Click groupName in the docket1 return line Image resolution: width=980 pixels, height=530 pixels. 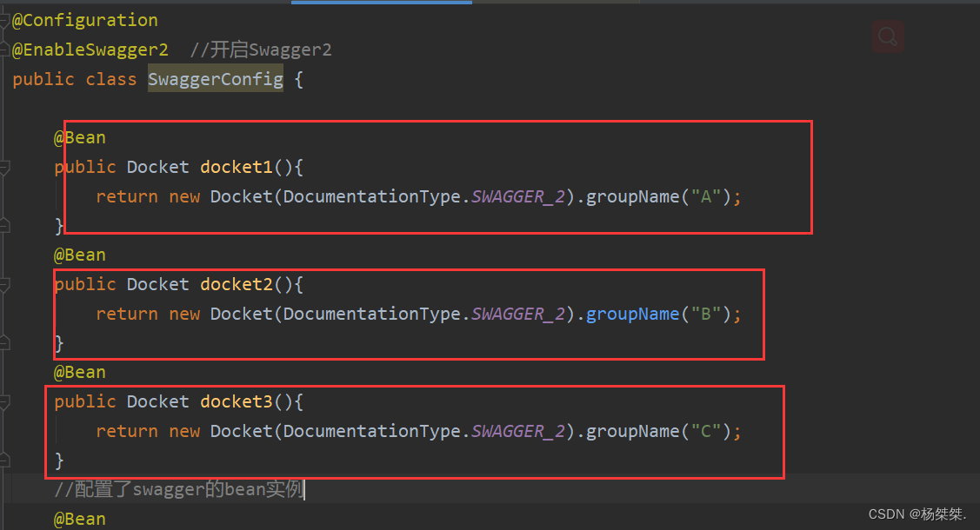pyautogui.click(x=632, y=196)
